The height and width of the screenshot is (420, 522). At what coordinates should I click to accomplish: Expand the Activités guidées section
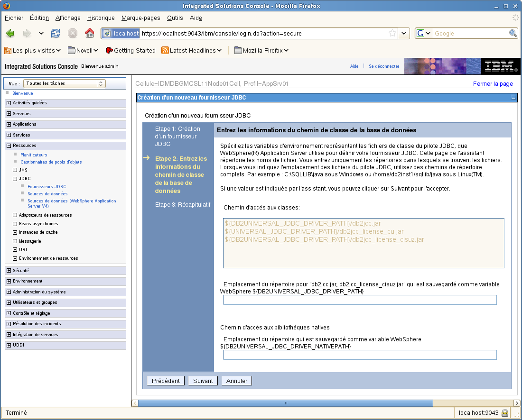(x=9, y=103)
